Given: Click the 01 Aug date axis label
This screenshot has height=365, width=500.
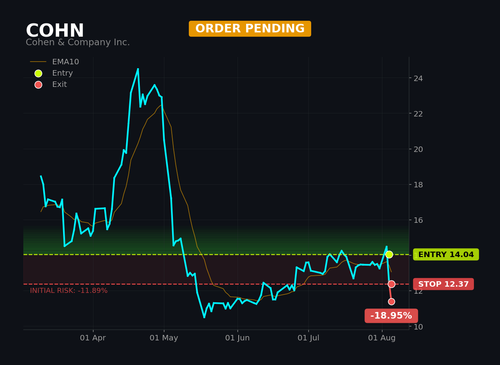Looking at the screenshot, I should point(382,338).
